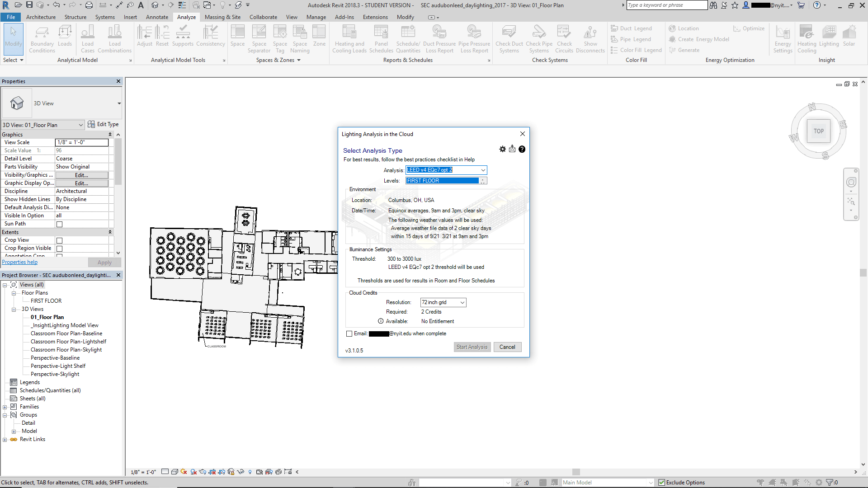Click the help question mark in dialog
The image size is (868, 488).
(522, 149)
